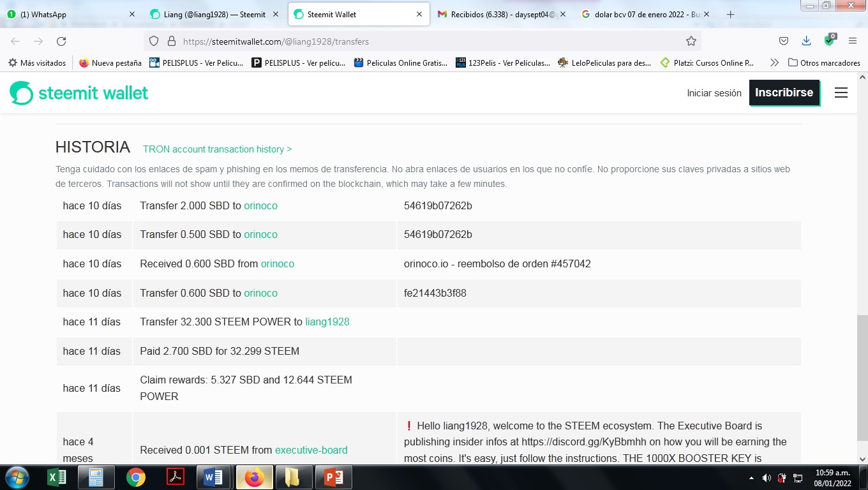Click 'Paid 2.700 SBD for 32.299 STEEM'

tap(220, 351)
